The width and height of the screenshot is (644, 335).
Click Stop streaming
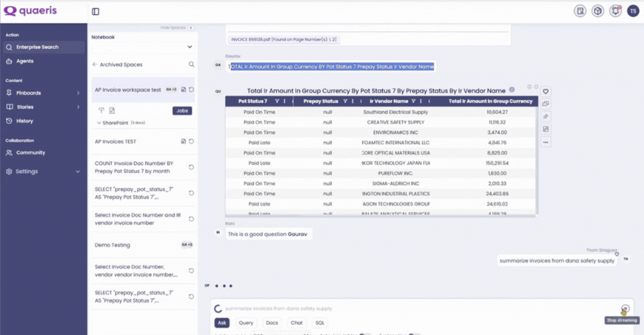click(622, 320)
